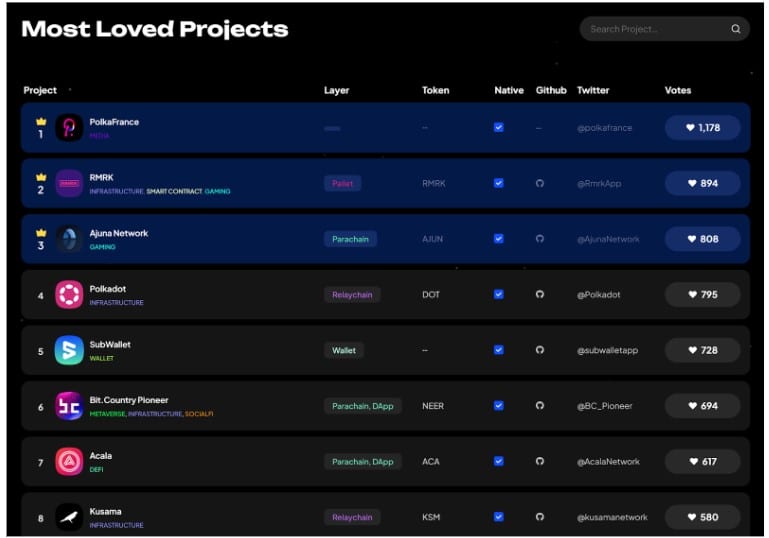Open RMRK's GitHub icon link
The height and width of the screenshot is (538, 769).
540,183
